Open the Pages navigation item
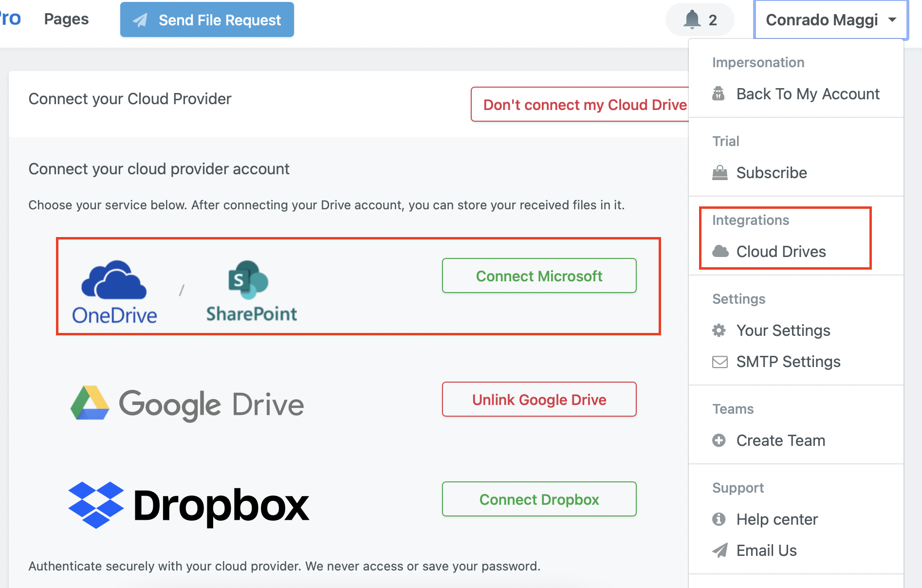Viewport: 922px width, 588px height. point(66,19)
